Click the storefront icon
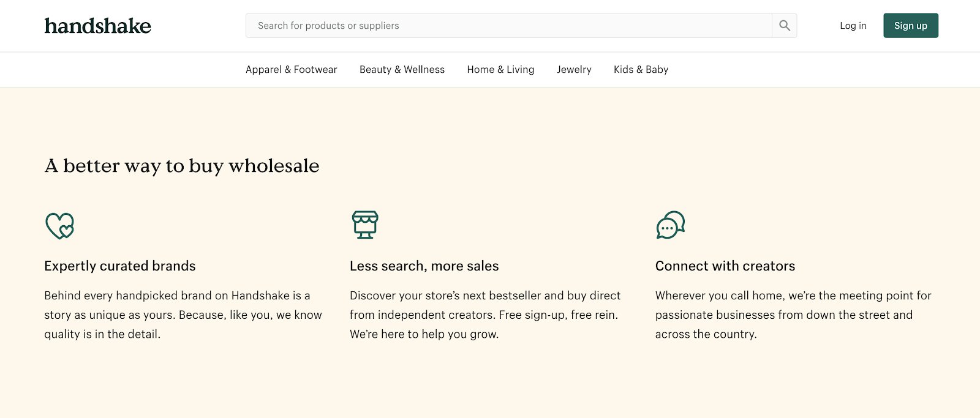Viewport: 980px width, 418px height. pos(365,225)
